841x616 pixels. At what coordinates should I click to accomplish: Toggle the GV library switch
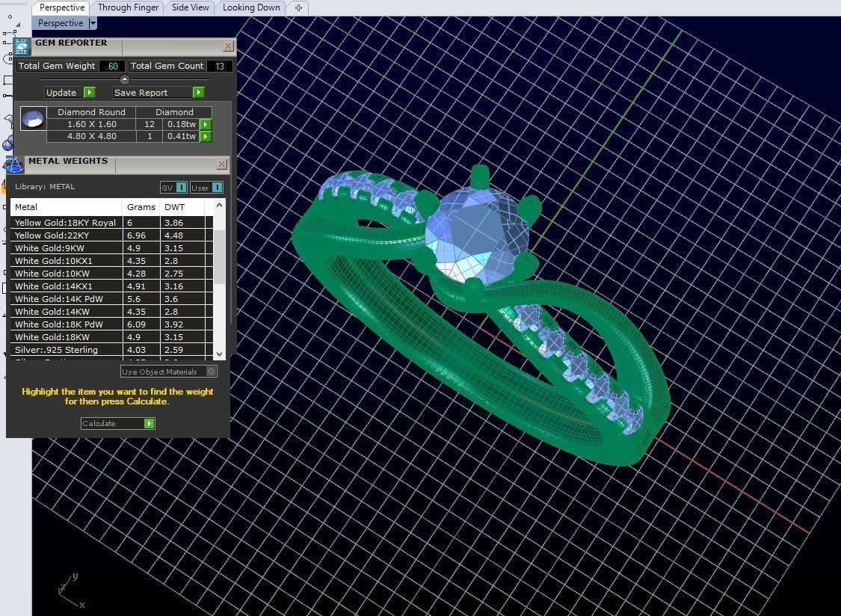[181, 188]
